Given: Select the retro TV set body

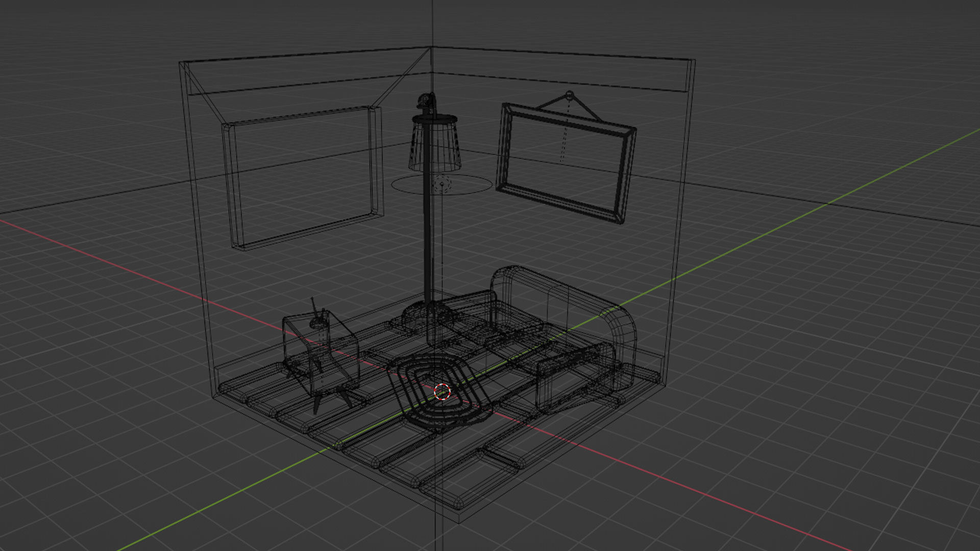Looking at the screenshot, I should coord(321,353).
